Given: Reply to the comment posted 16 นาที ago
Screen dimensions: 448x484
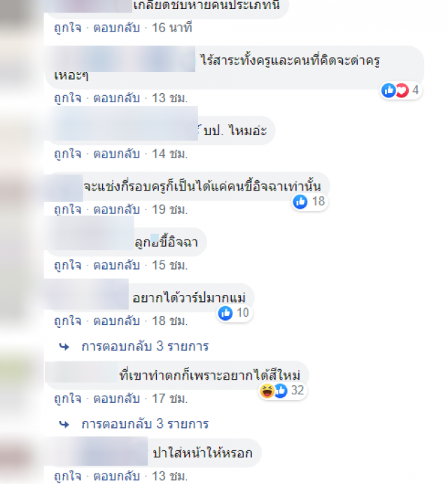Looking at the screenshot, I should tap(117, 28).
